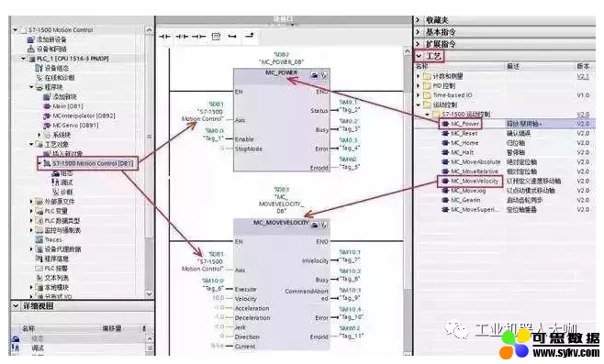
Task: Insert an empty box from the LAD toolbar
Action: pyautogui.click(x=216, y=37)
